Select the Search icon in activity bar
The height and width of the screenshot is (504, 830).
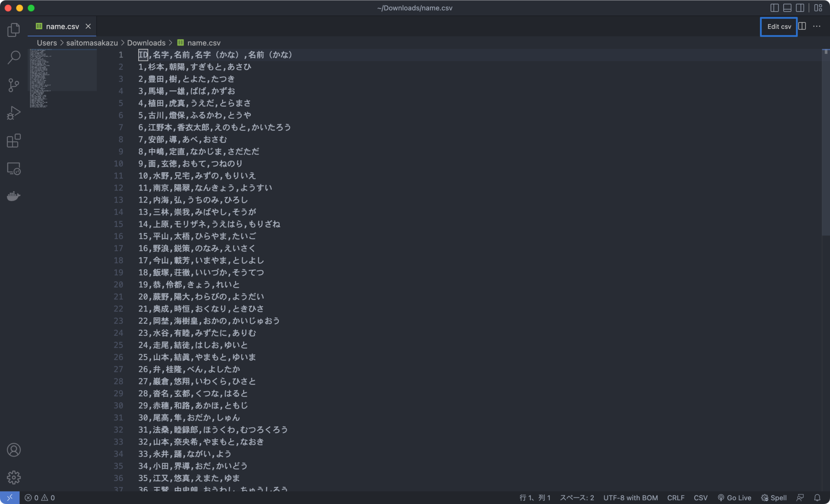click(x=13, y=58)
